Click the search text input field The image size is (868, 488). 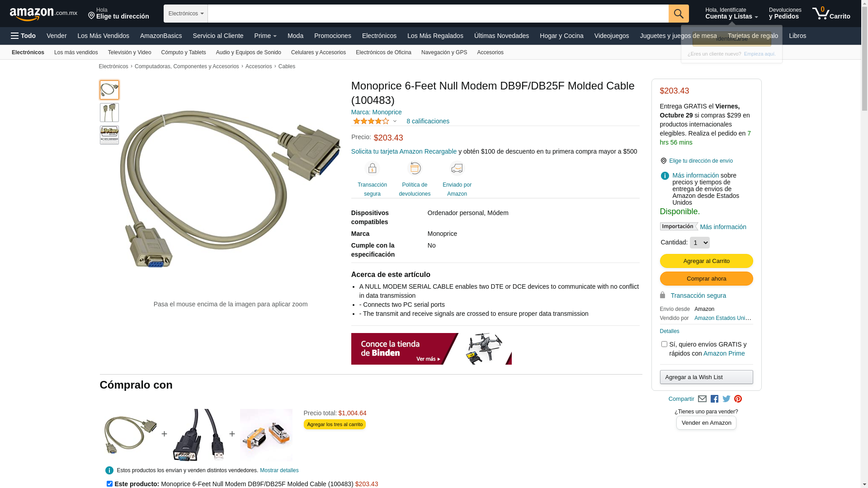tap(438, 14)
